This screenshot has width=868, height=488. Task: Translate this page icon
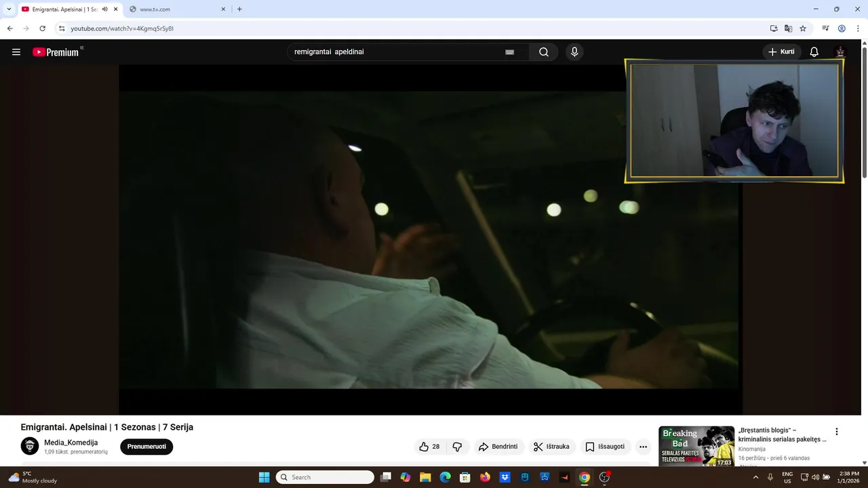(788, 28)
